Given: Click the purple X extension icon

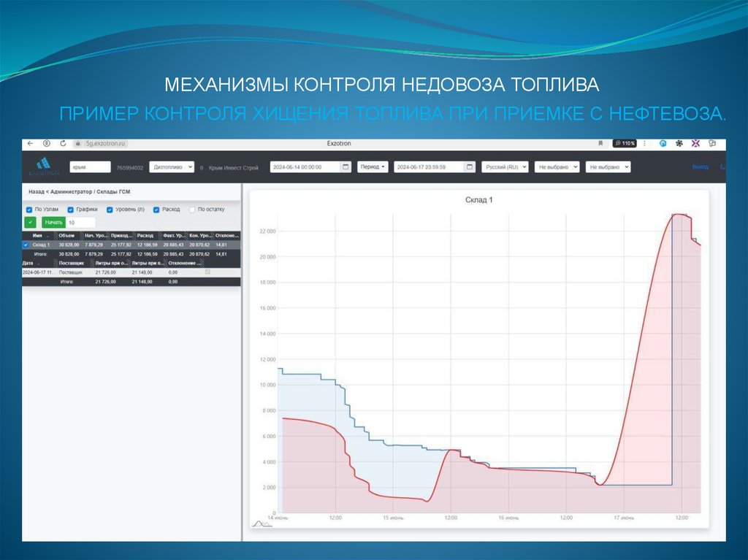Looking at the screenshot, I should 695,143.
